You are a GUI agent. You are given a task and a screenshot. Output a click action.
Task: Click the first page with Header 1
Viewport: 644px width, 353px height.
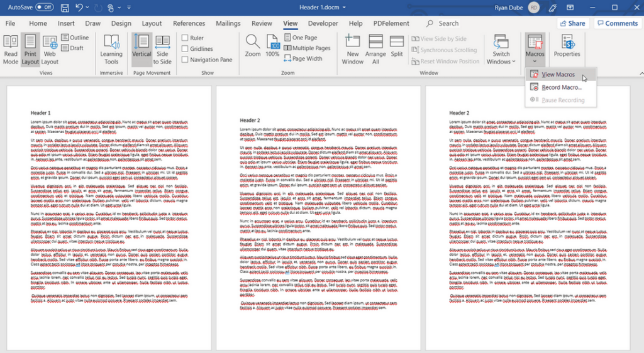109,218
